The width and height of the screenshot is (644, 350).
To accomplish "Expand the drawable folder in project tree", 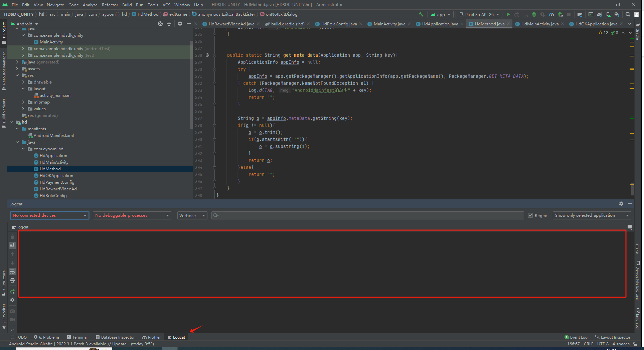I will [23, 82].
